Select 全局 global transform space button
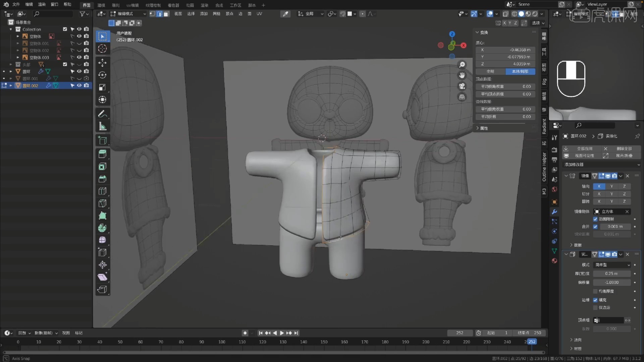Viewport: 644px width, 362px height. (490, 71)
